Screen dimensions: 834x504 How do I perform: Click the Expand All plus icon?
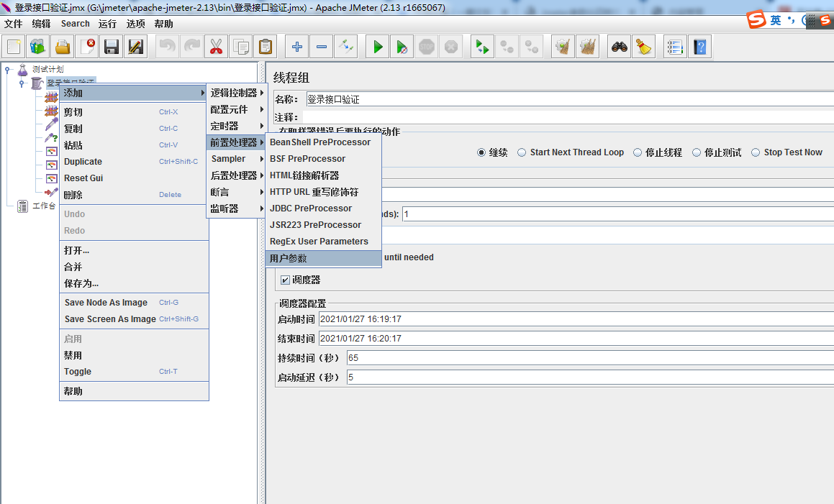pyautogui.click(x=296, y=47)
